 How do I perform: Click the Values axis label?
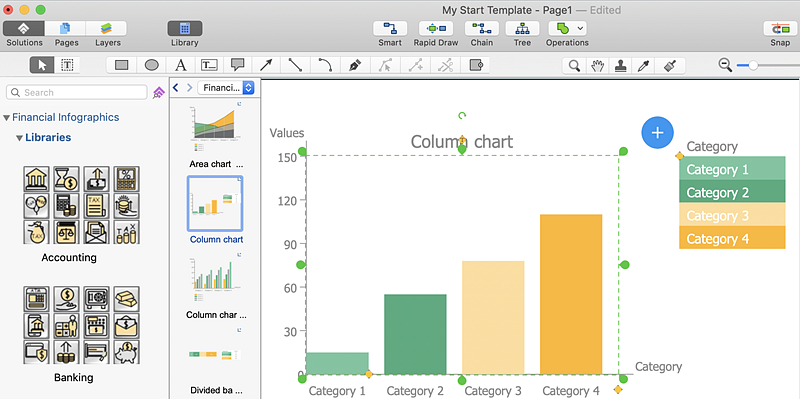[287, 133]
